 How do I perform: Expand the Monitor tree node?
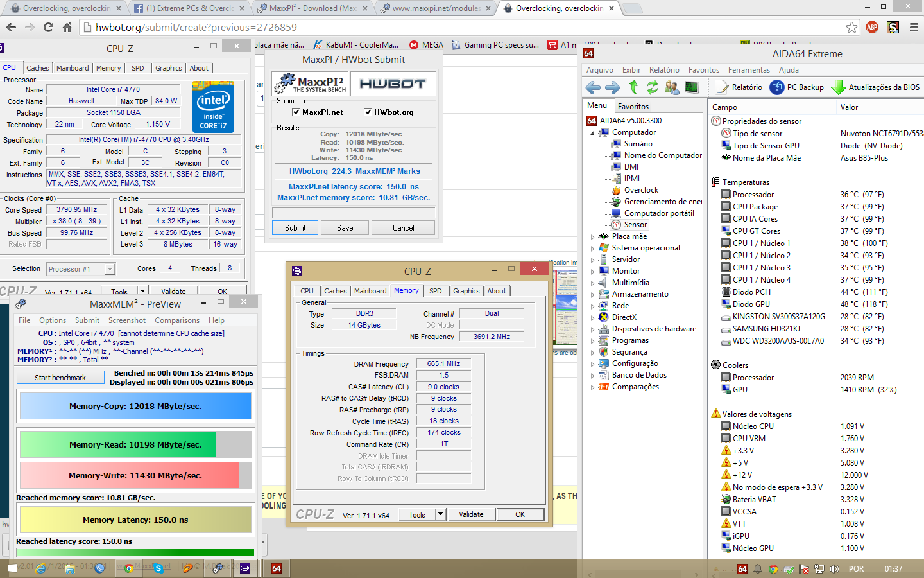click(x=592, y=272)
